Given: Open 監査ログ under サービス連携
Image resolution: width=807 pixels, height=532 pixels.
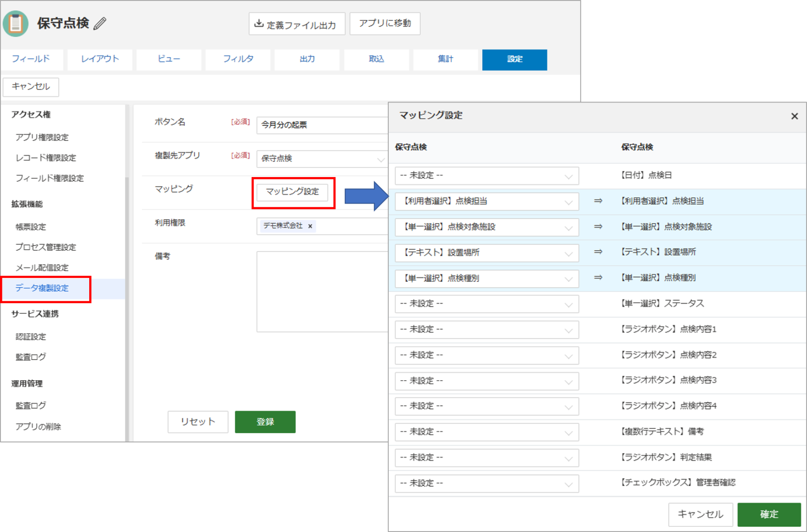Looking at the screenshot, I should coord(30,357).
